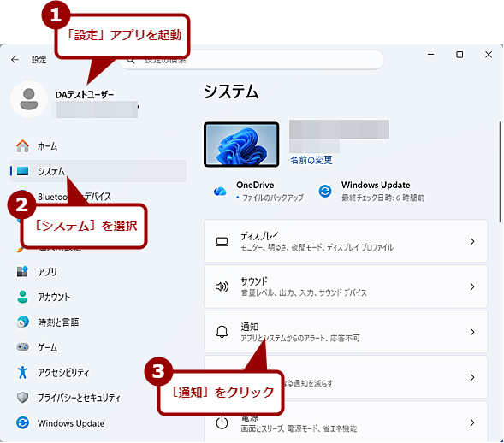Expand the chevron of the row below 通知
This screenshot has width=504, height=443.
tap(472, 377)
